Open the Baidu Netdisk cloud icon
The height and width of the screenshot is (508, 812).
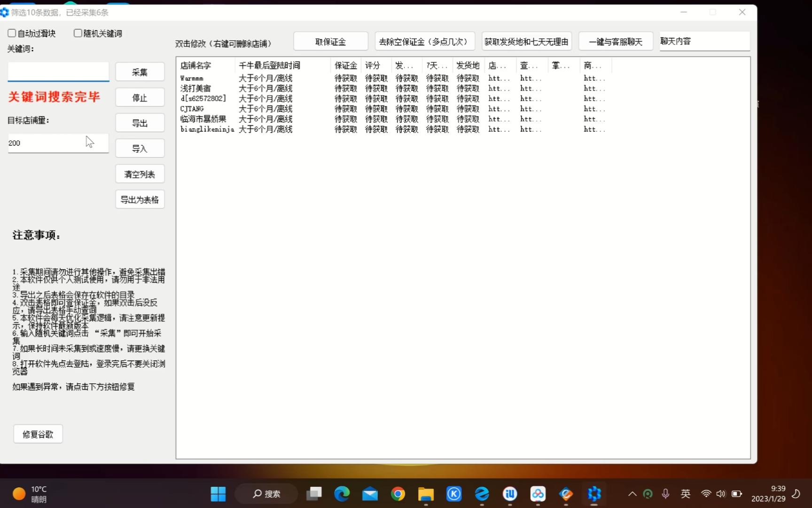point(538,494)
